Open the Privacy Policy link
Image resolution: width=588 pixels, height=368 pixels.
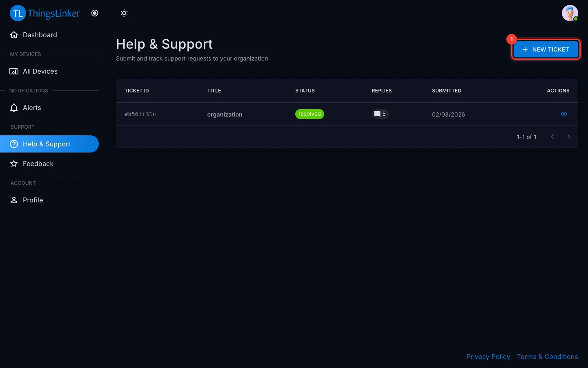(x=488, y=357)
